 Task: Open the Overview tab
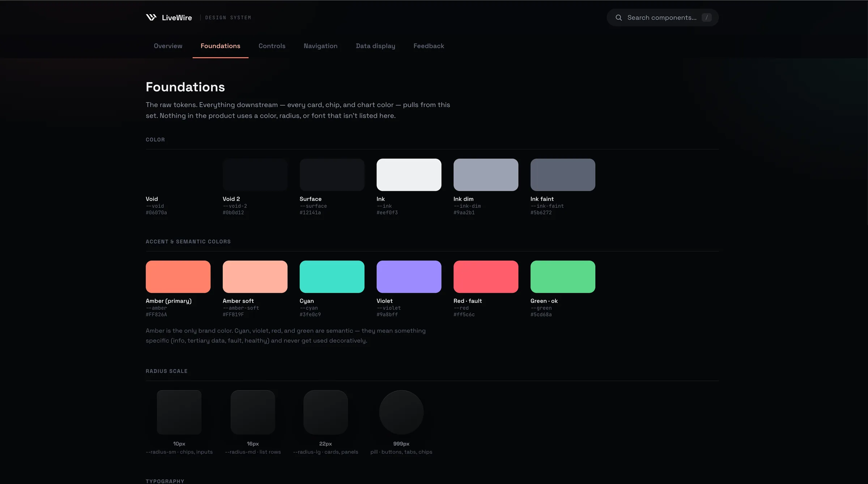(168, 46)
